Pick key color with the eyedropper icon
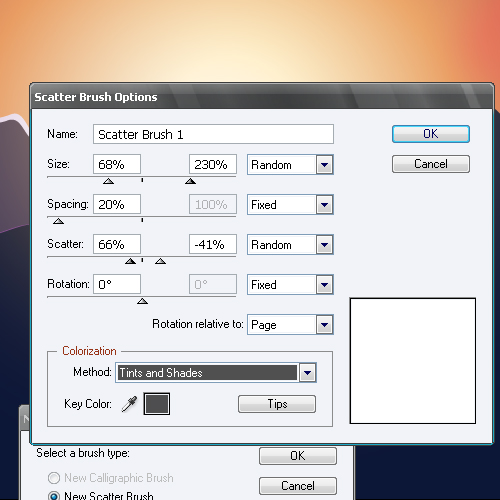This screenshot has height=500, width=500. 129,404
